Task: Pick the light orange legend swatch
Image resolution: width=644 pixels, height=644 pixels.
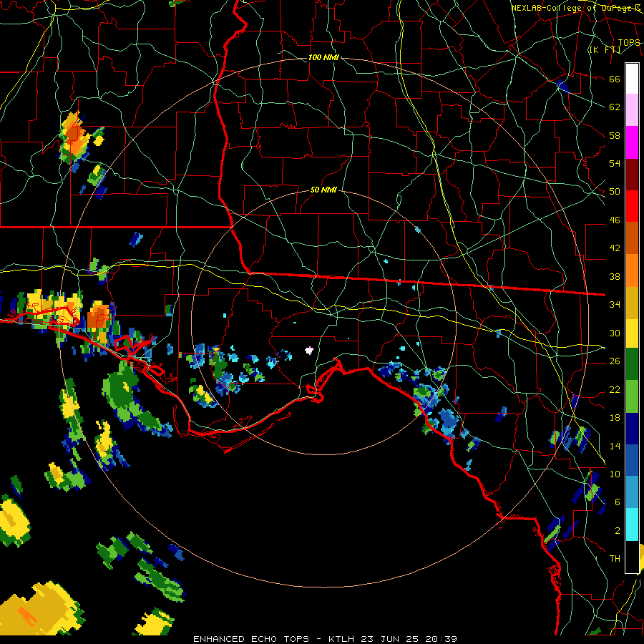Action: 632,270
